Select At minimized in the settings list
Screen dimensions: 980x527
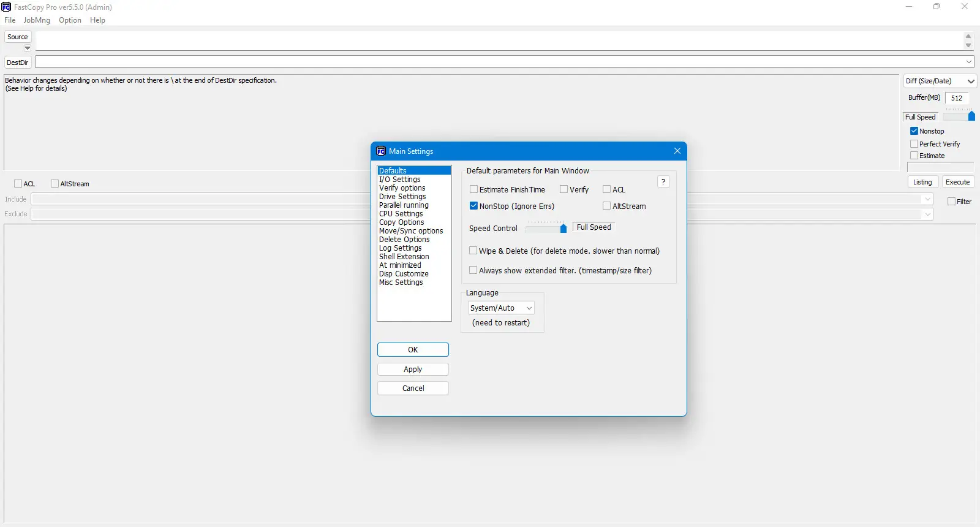[414, 265]
